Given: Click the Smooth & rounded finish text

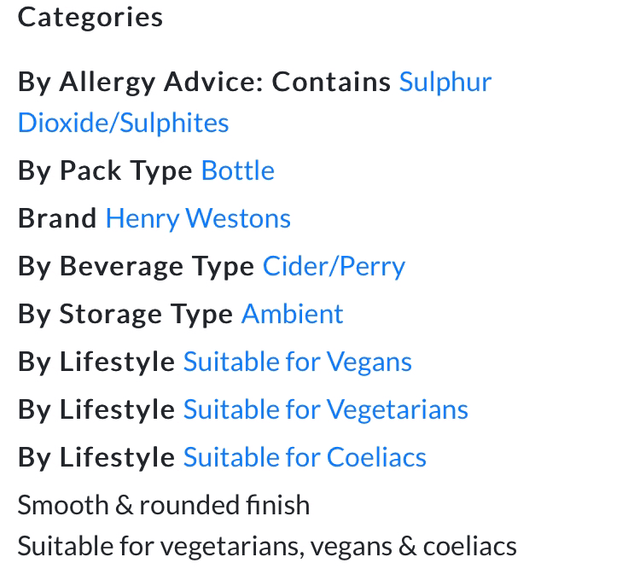Looking at the screenshot, I should coord(164,505).
